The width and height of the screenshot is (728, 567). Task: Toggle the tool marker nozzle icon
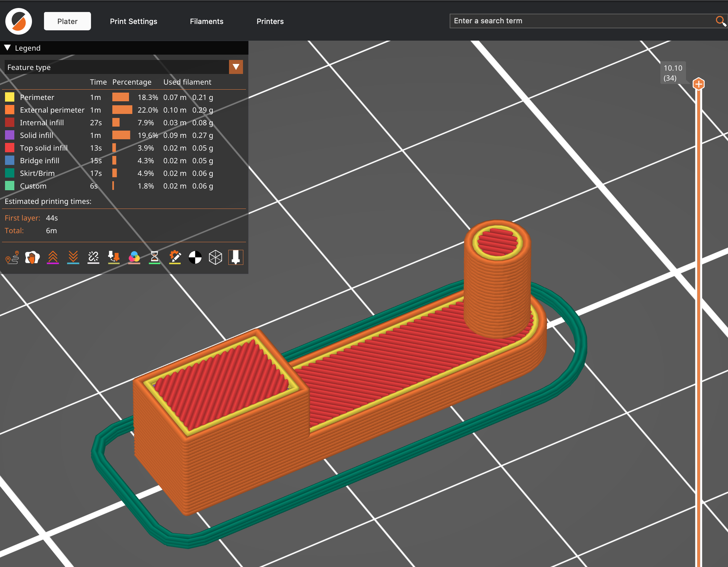point(236,258)
